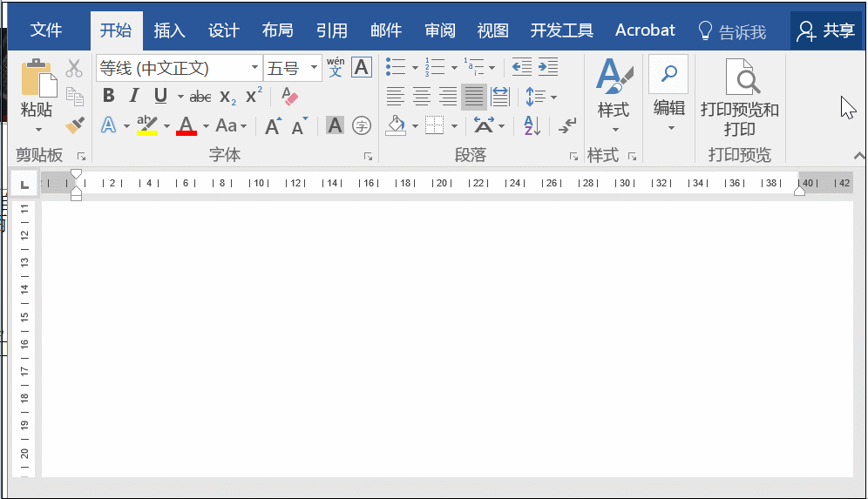Click Print Preview and Print button
The width and height of the screenshot is (868, 499).
coord(740,98)
